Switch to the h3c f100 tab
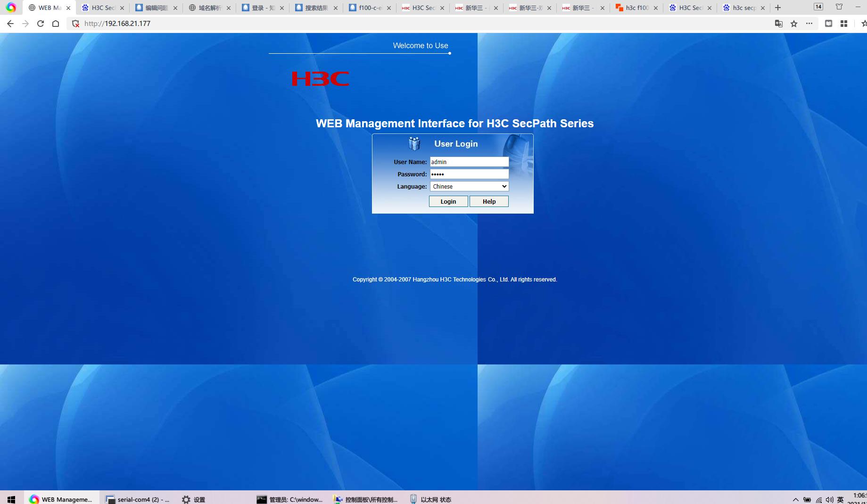 click(636, 8)
